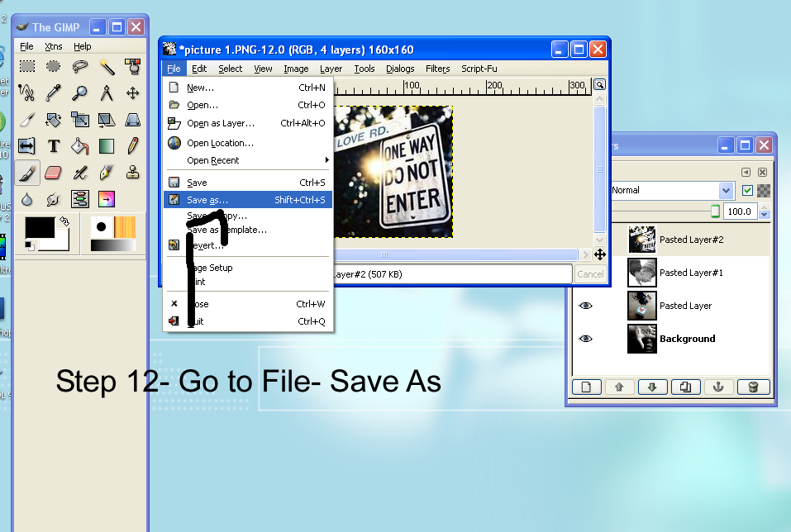Click the orange active pattern preview

click(125, 227)
